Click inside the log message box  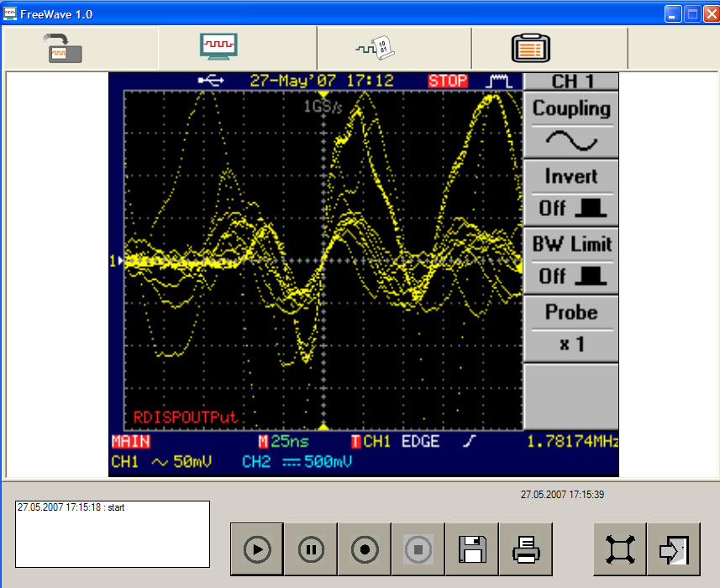tap(113, 534)
